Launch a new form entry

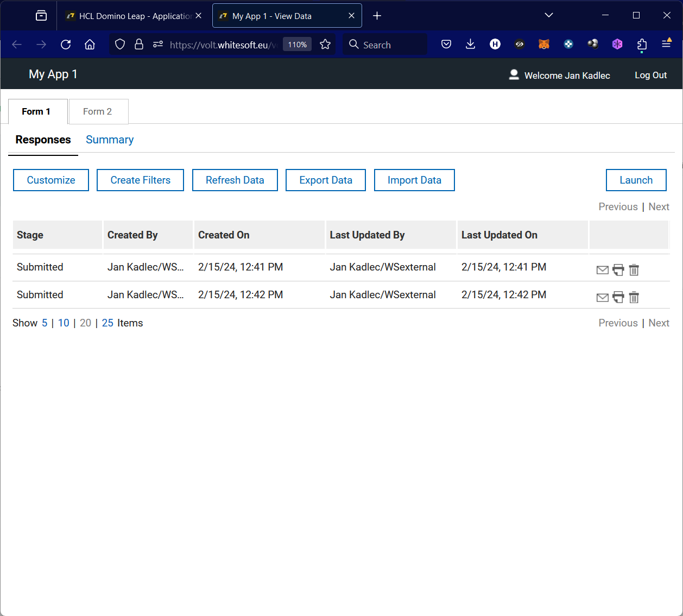coord(636,180)
